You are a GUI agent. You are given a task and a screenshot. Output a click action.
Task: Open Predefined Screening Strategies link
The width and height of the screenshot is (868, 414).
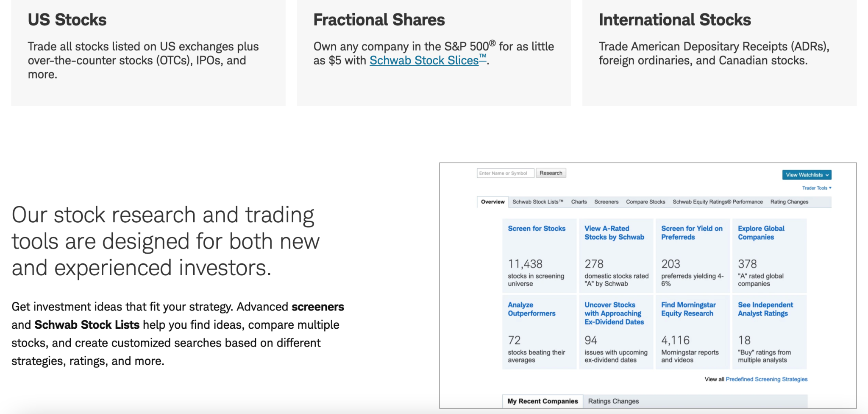(766, 379)
